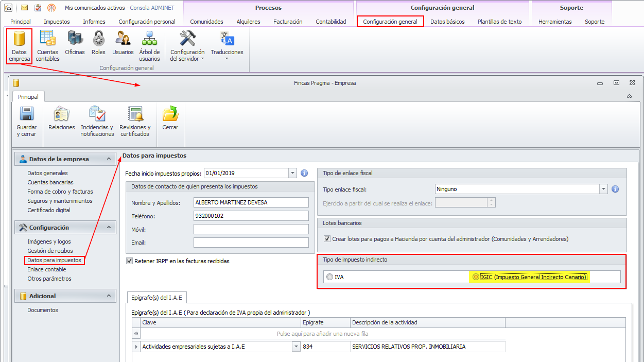Toggle Retener IRPF en facturas recibidas
This screenshot has width=644, height=362.
click(x=129, y=261)
